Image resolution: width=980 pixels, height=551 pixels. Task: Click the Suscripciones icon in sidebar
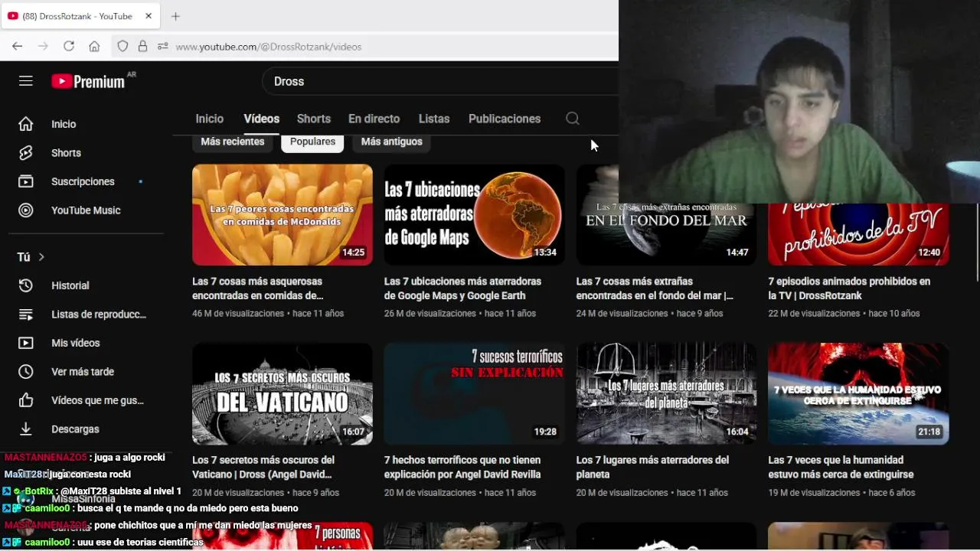pyautogui.click(x=26, y=181)
